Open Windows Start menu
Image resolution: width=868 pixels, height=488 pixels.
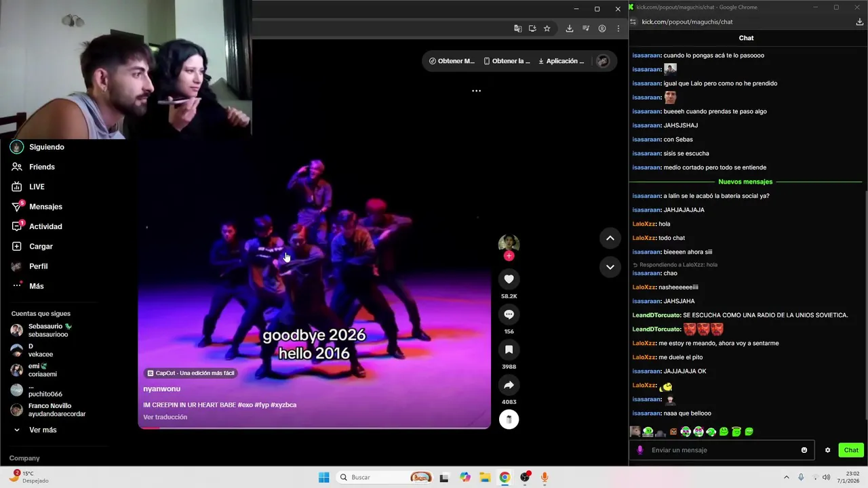(324, 477)
